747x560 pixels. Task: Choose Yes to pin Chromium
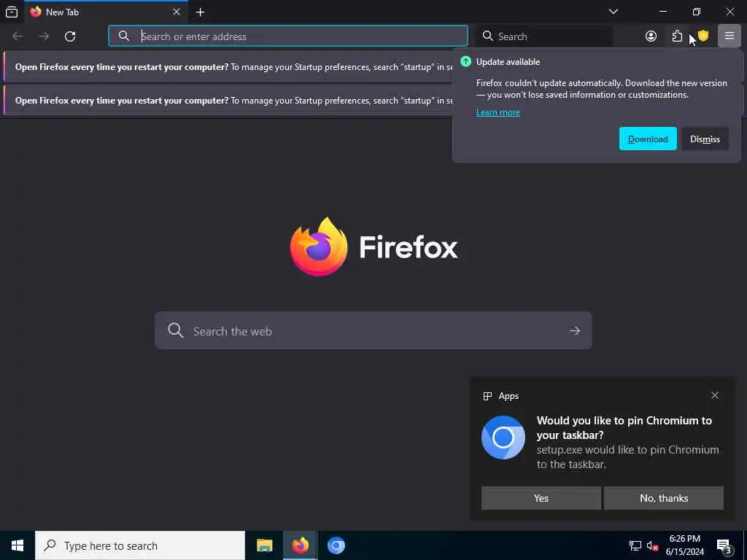click(x=541, y=498)
